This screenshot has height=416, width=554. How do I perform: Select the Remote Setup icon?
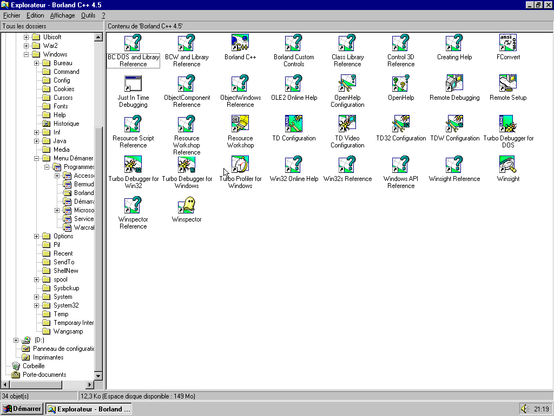[508, 83]
